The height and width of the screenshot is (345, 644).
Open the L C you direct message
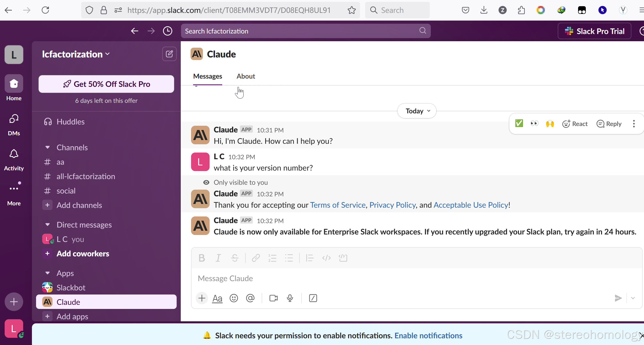point(106,239)
